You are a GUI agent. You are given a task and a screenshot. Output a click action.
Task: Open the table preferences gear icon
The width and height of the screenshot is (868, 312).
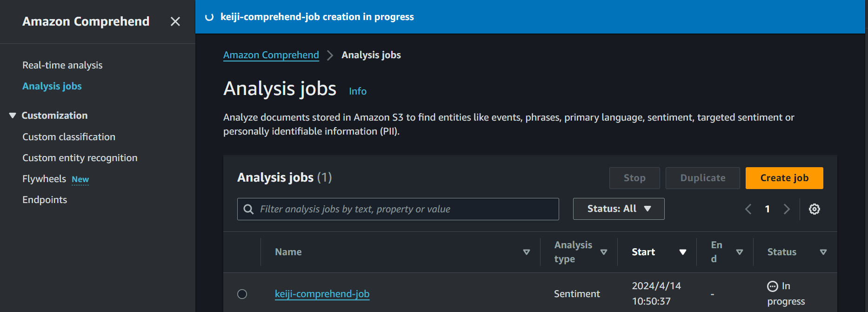pos(814,209)
